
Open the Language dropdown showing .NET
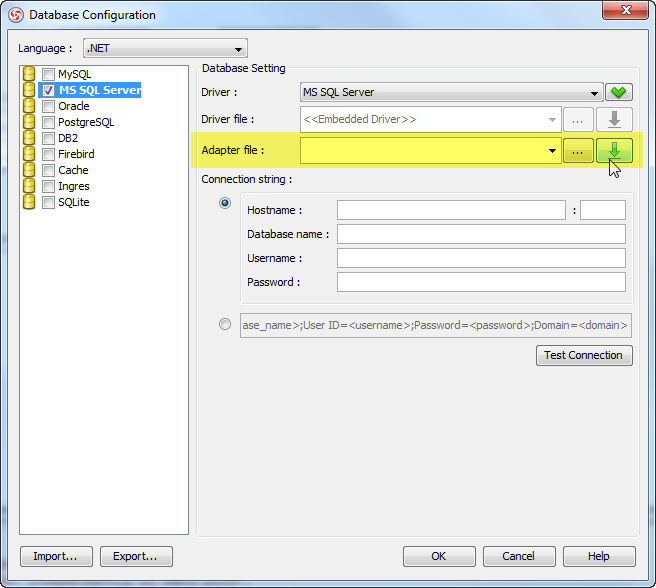tap(165, 49)
